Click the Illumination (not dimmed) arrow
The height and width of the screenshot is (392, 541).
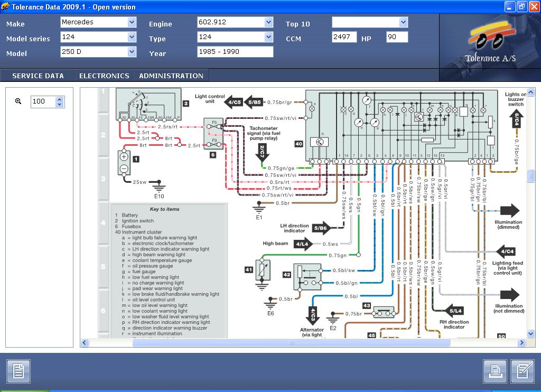click(x=510, y=295)
